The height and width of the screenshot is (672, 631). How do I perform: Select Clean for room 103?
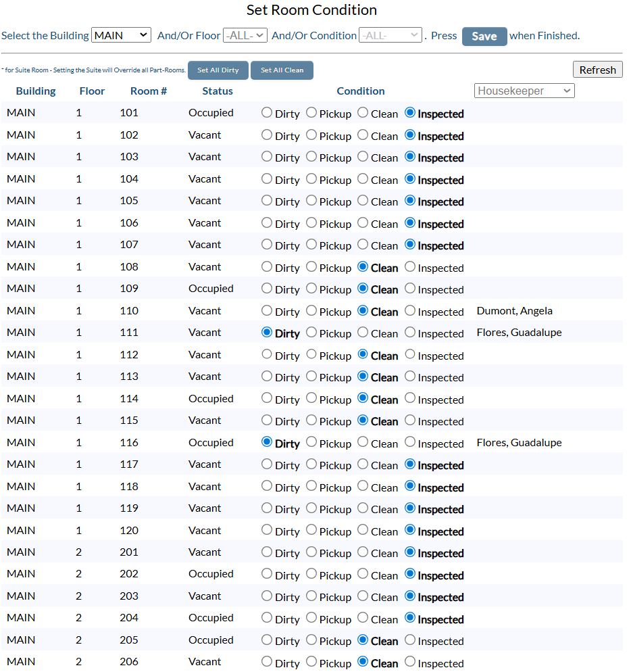[363, 157]
